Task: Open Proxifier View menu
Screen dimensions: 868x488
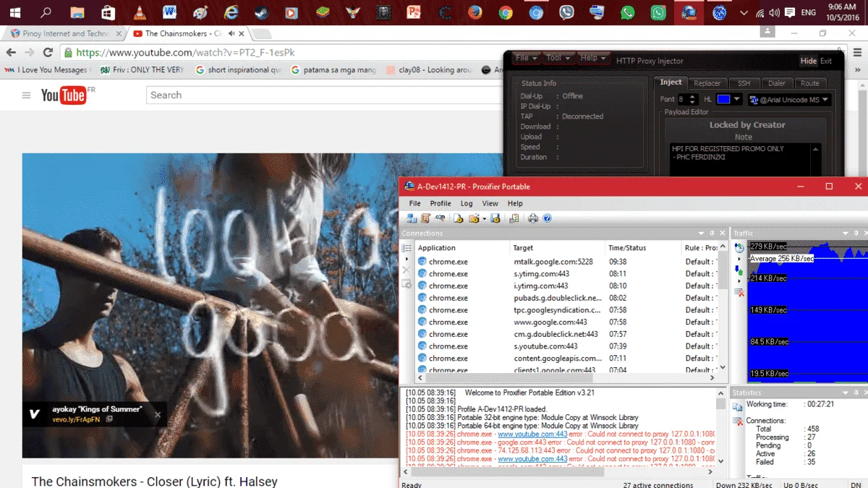Action: 490,204
